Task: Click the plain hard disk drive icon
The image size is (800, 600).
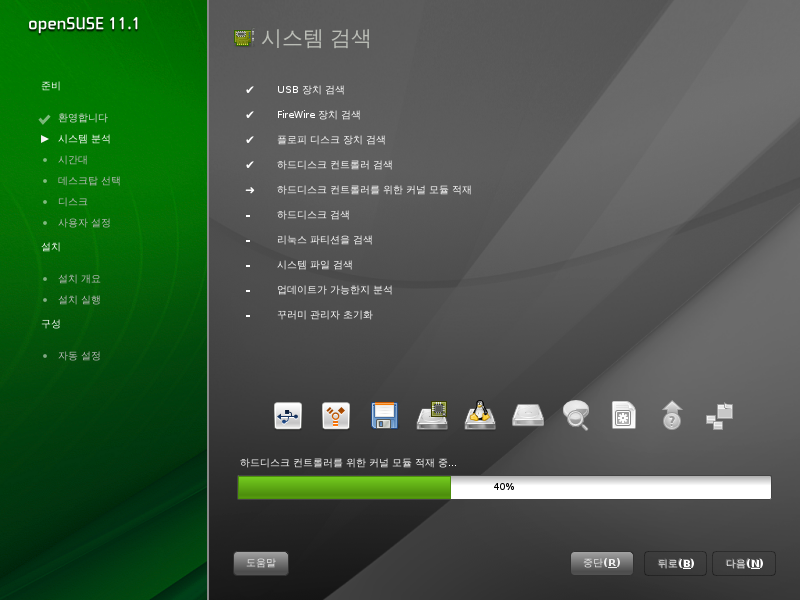Action: [x=528, y=415]
